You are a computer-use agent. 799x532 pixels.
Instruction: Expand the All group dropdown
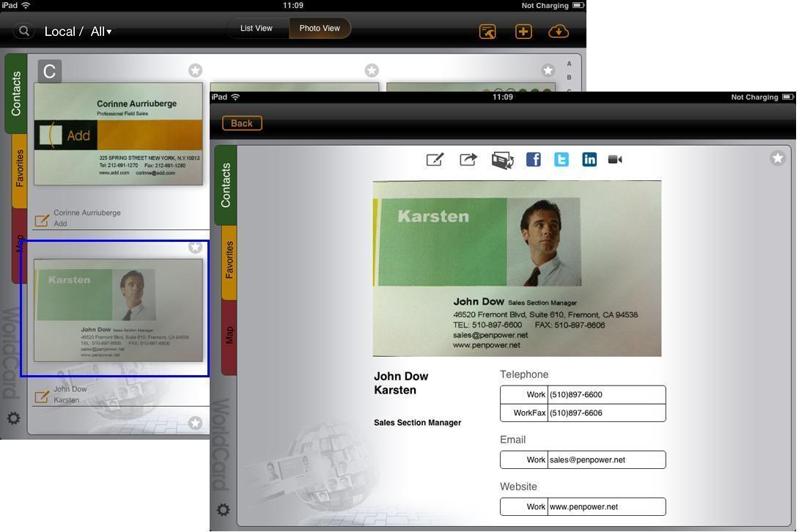point(101,32)
